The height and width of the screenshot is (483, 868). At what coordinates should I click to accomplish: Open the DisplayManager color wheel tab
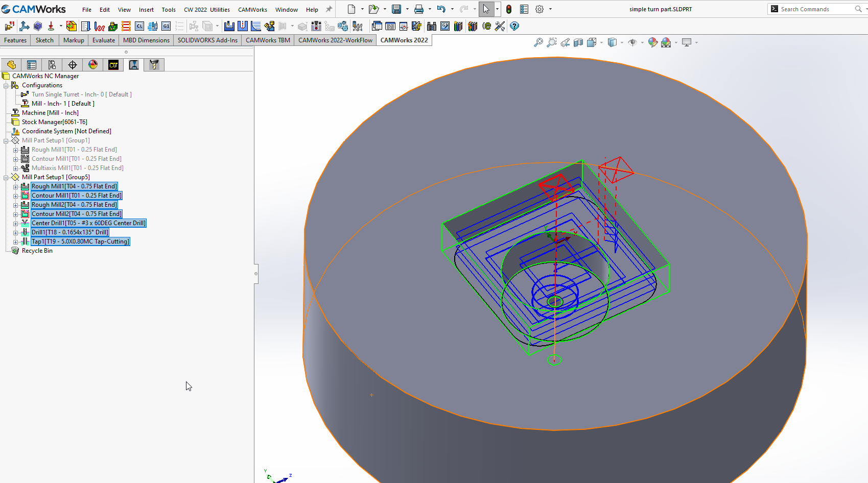click(x=93, y=65)
